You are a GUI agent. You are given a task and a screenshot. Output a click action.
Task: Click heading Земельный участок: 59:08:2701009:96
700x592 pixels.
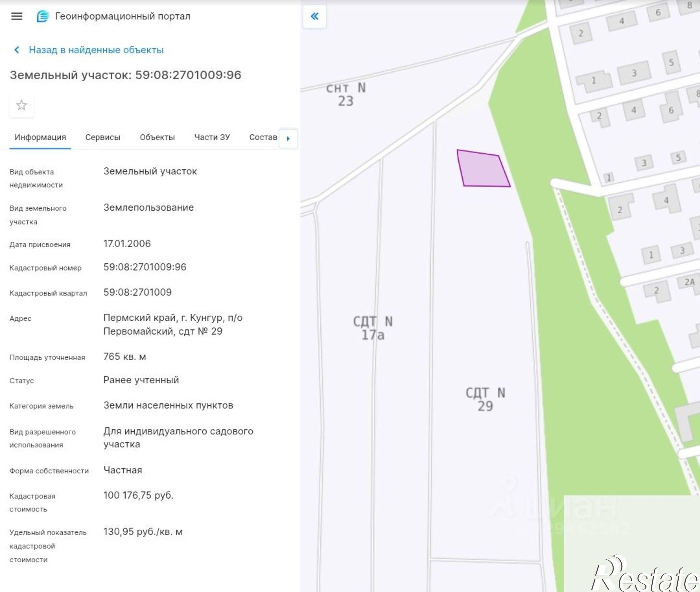[x=126, y=75]
